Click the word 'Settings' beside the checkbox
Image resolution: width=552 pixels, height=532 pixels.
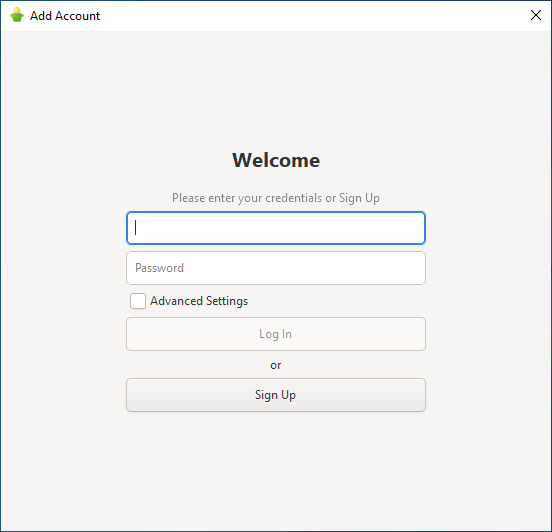click(x=227, y=301)
